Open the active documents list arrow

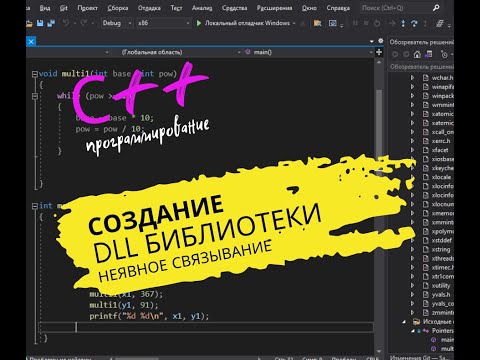point(372,41)
